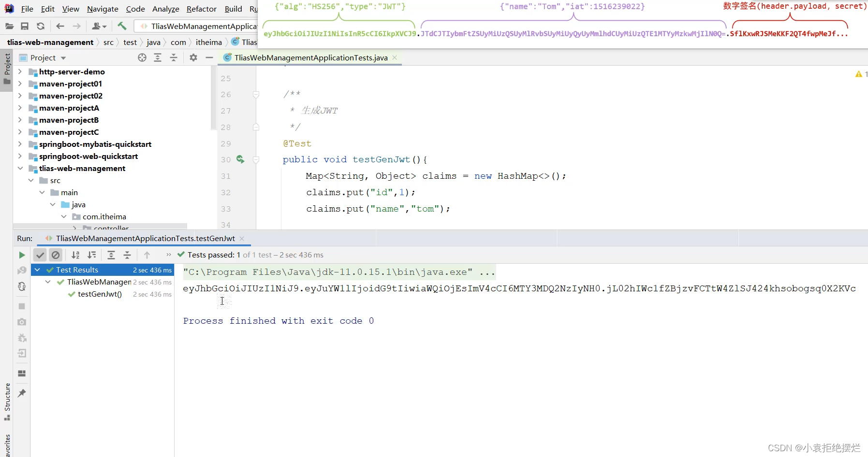868x457 pixels.
Task: Open the Structure tool window side tab
Action: 7,402
